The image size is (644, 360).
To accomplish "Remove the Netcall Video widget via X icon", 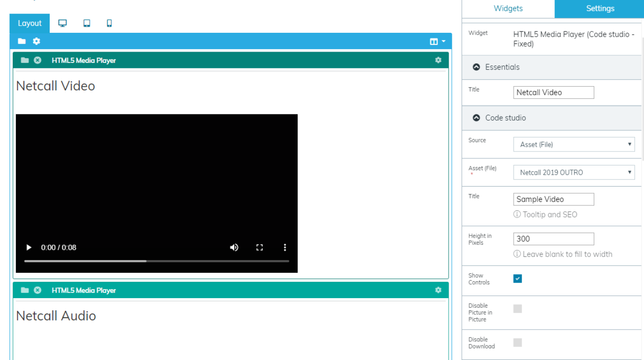I will 37,60.
